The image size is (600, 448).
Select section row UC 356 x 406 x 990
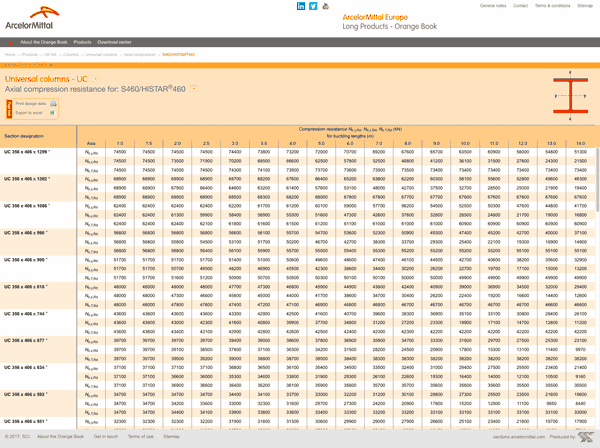(x=26, y=233)
